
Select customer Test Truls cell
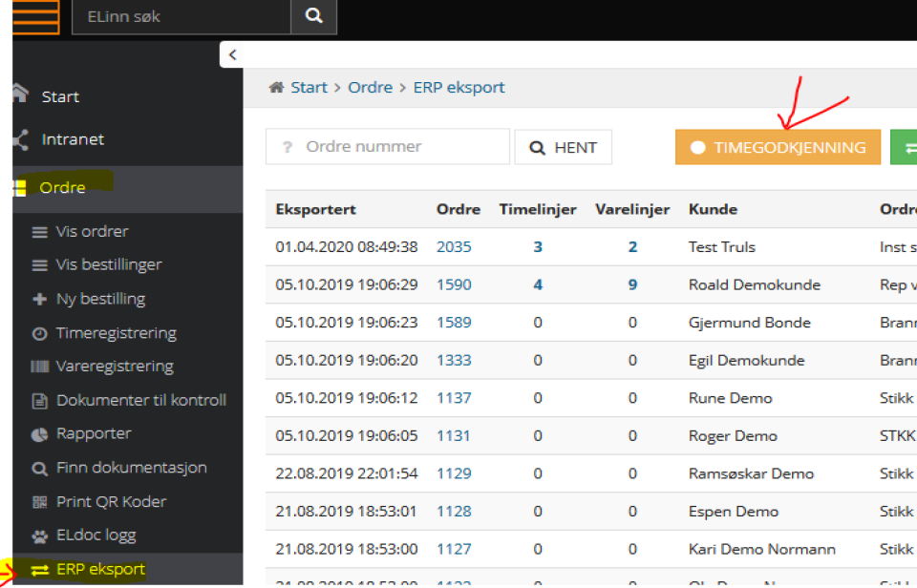coord(722,246)
